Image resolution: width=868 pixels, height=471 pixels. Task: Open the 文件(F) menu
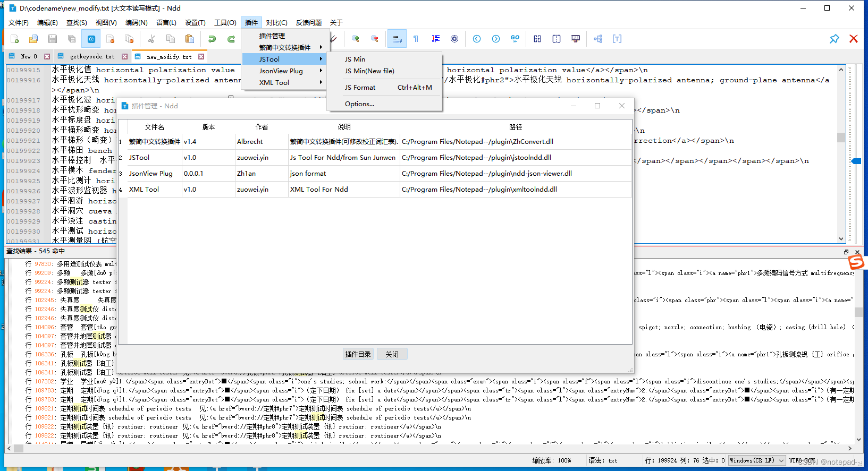[x=19, y=22]
